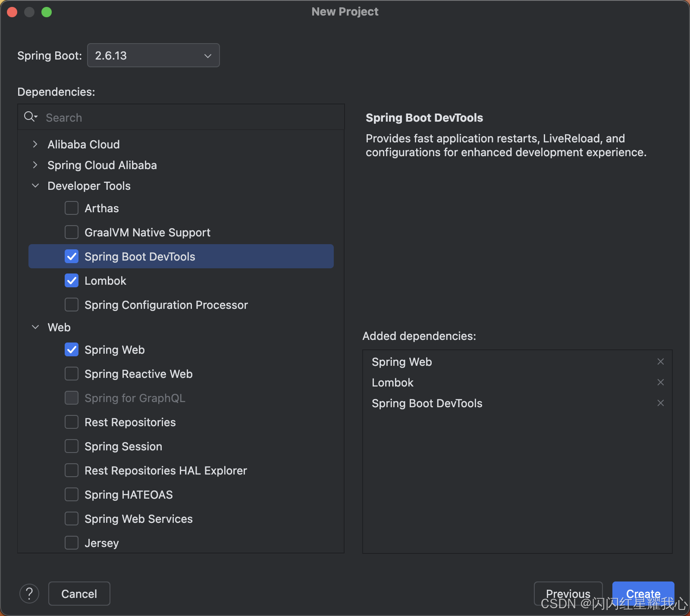
Task: Open the help question mark button
Action: pyautogui.click(x=29, y=594)
